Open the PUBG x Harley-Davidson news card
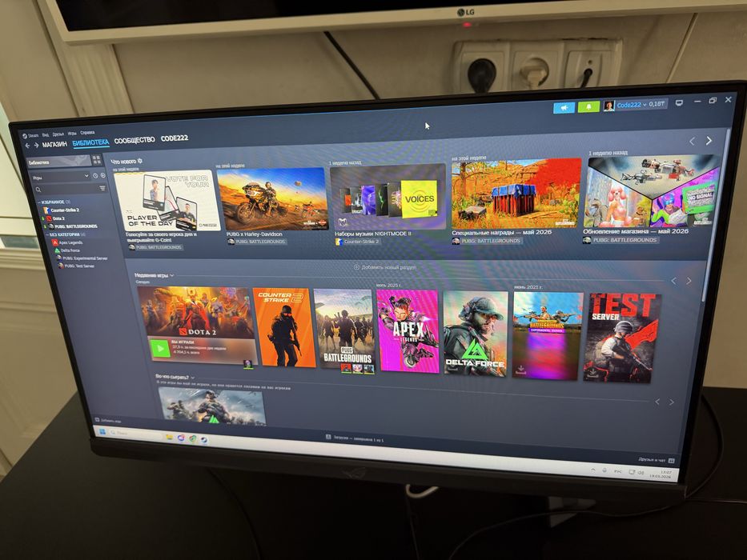 coord(272,199)
